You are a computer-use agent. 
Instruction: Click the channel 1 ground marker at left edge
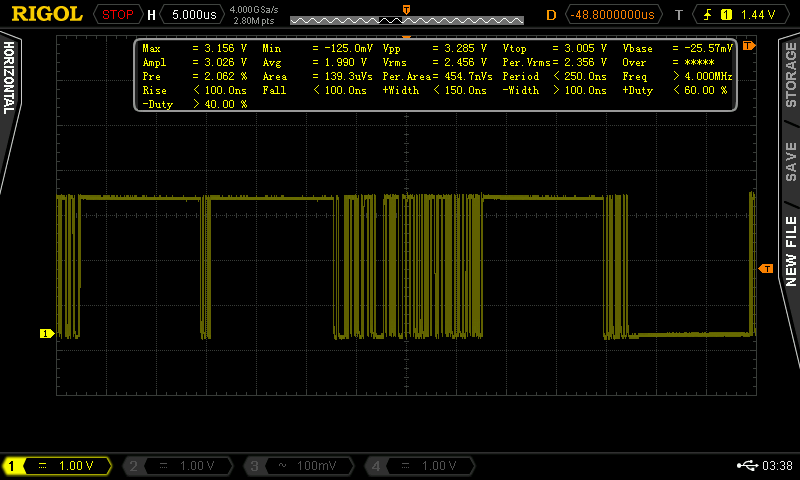coord(47,334)
